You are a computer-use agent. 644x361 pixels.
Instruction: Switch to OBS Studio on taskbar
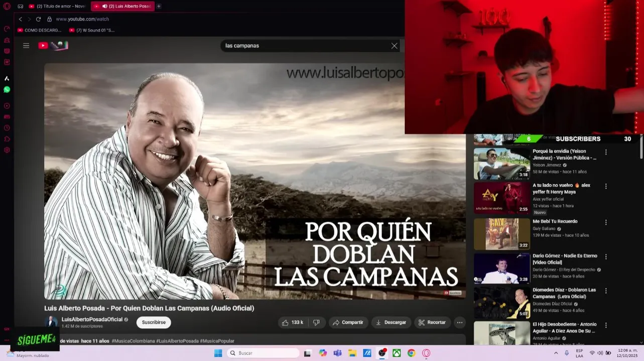pos(382,353)
